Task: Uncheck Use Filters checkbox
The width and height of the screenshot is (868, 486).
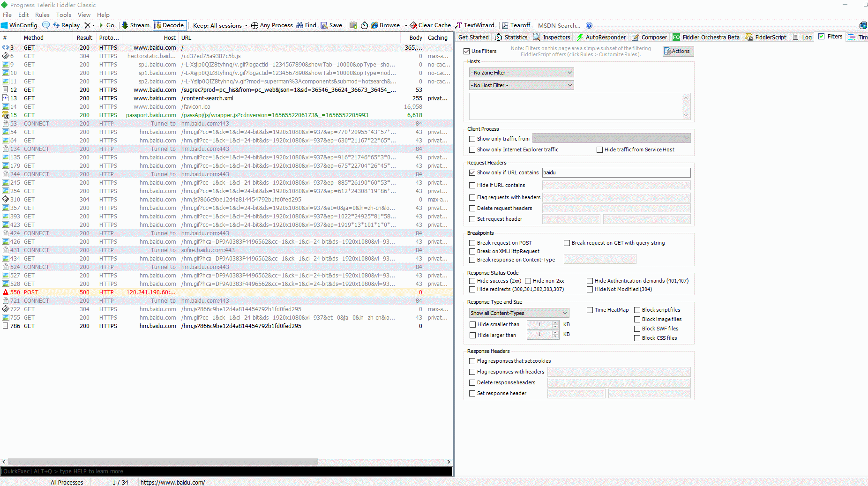Action: pyautogui.click(x=466, y=52)
